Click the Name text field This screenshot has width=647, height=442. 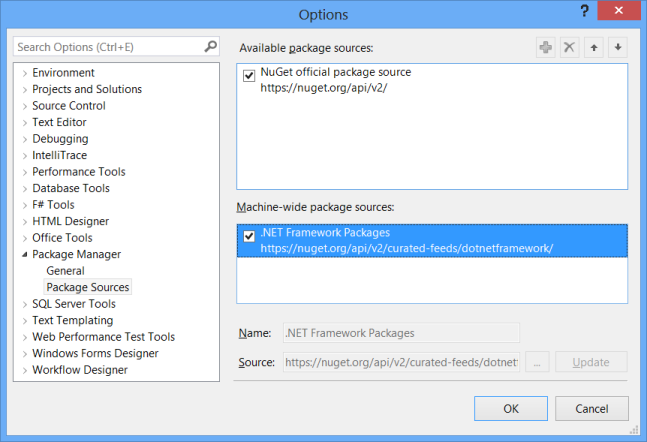click(x=401, y=333)
